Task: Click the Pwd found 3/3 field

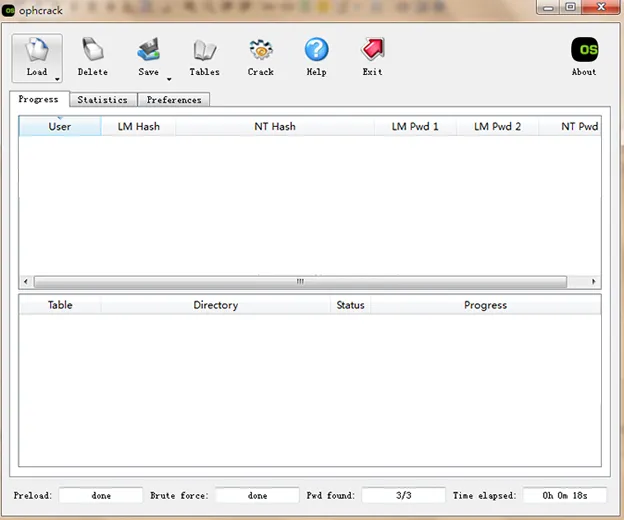Action: pos(404,495)
